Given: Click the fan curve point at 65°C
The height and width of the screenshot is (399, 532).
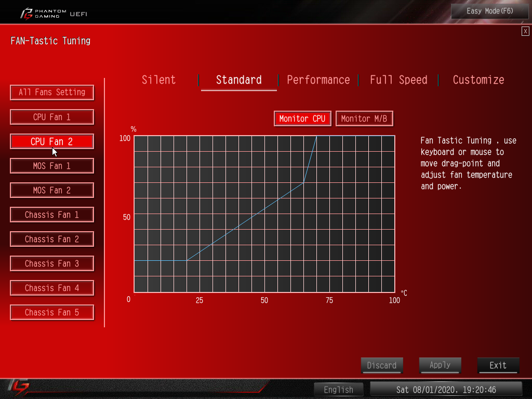Looking at the screenshot, I should coord(303,182).
